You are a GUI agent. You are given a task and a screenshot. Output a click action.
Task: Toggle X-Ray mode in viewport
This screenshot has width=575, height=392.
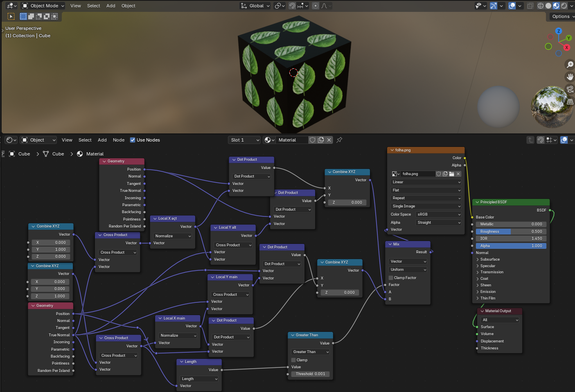530,6
